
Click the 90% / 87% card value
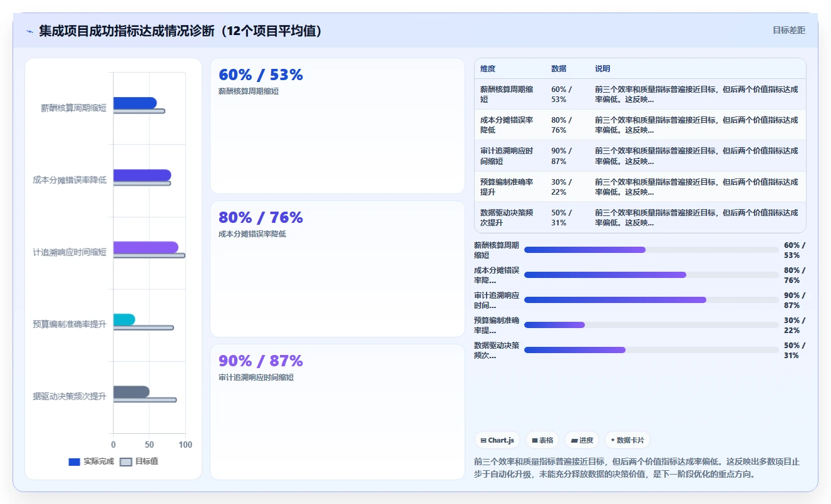point(261,361)
